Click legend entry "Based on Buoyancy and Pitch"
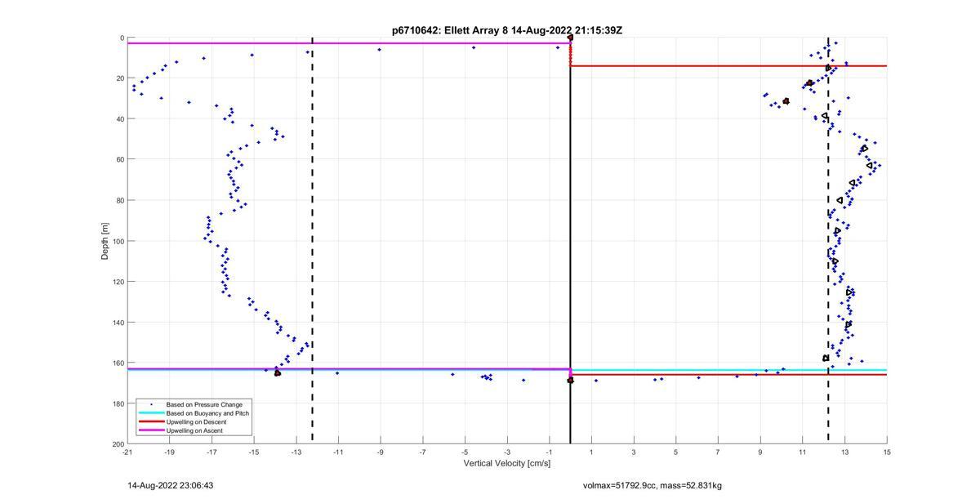Screen dimensions: 980x499 tap(207, 413)
